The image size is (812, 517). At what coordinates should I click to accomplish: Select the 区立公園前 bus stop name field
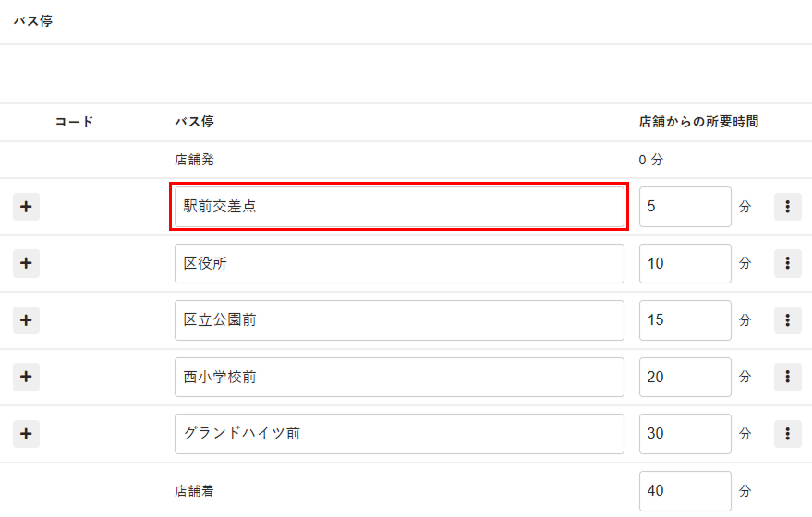point(399,320)
